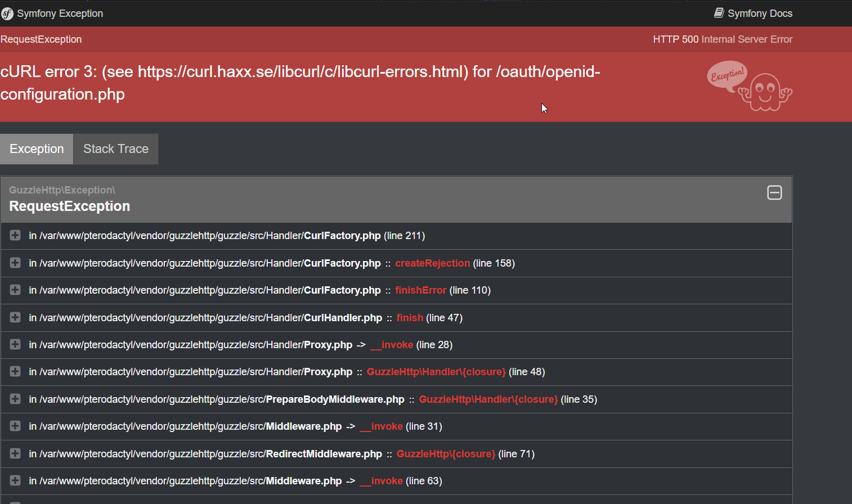Click the GuzzleHttp\Exception\ namespace label
The height and width of the screenshot is (504, 852).
(x=62, y=190)
